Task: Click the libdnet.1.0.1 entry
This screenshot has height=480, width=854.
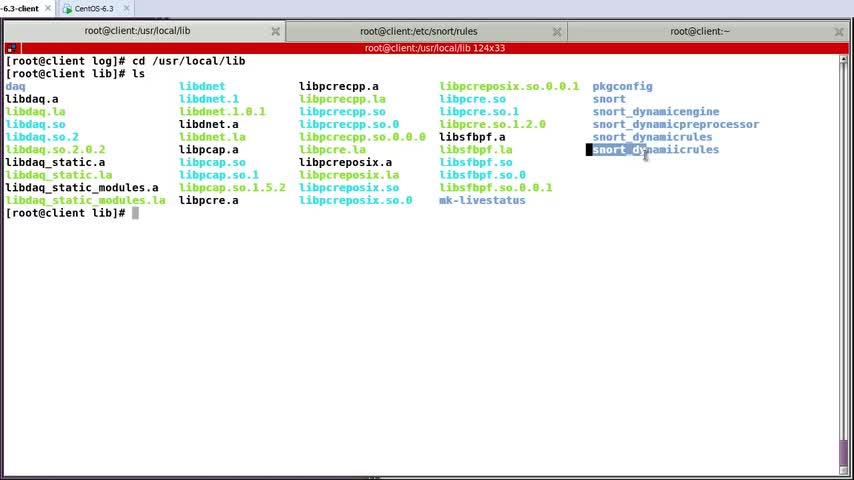Action: pos(222,112)
